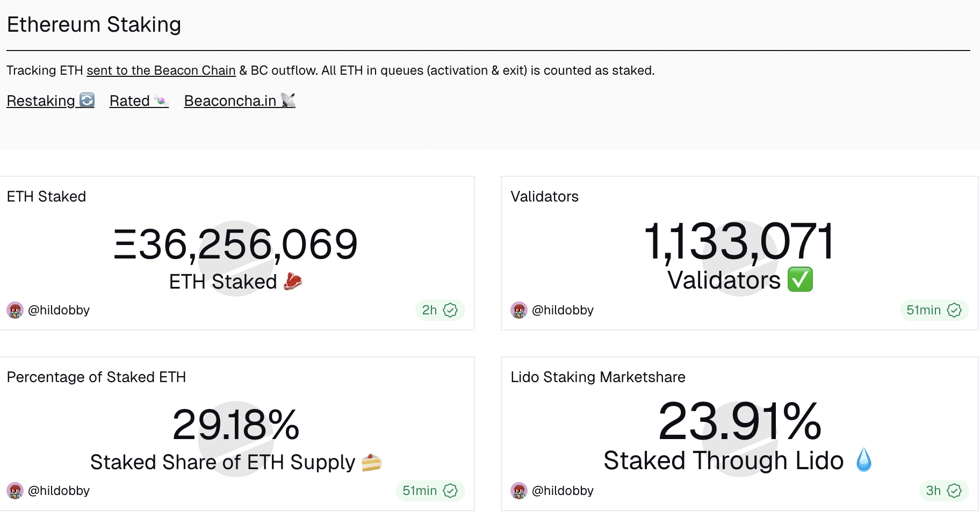
Task: Click hildobby avatar on Validators card
Action: pyautogui.click(x=519, y=310)
